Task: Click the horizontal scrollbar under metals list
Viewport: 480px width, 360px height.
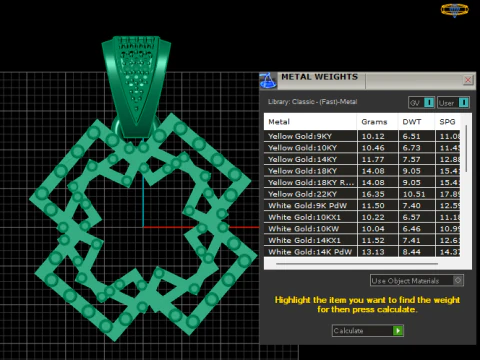Action: tap(357, 264)
